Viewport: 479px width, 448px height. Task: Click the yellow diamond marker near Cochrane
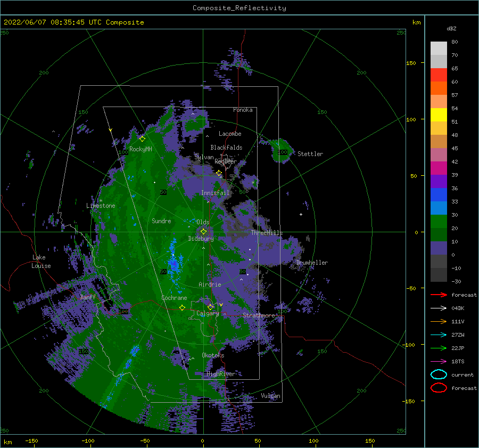tap(182, 307)
